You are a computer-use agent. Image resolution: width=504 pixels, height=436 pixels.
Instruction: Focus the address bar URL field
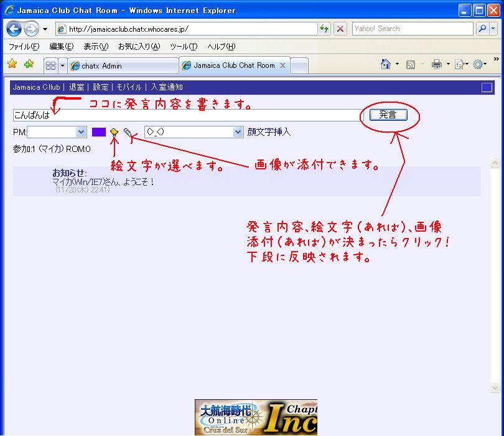pyautogui.click(x=187, y=29)
